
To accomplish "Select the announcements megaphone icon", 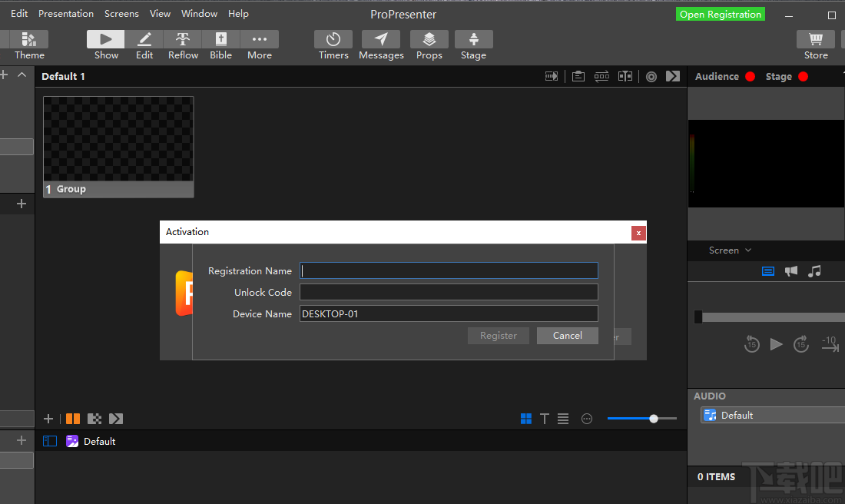I will coord(791,271).
